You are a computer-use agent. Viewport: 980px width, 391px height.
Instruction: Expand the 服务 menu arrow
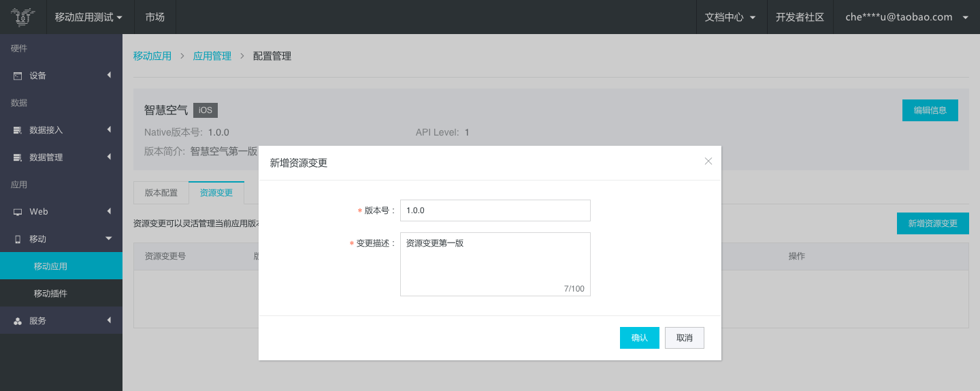[x=109, y=320]
